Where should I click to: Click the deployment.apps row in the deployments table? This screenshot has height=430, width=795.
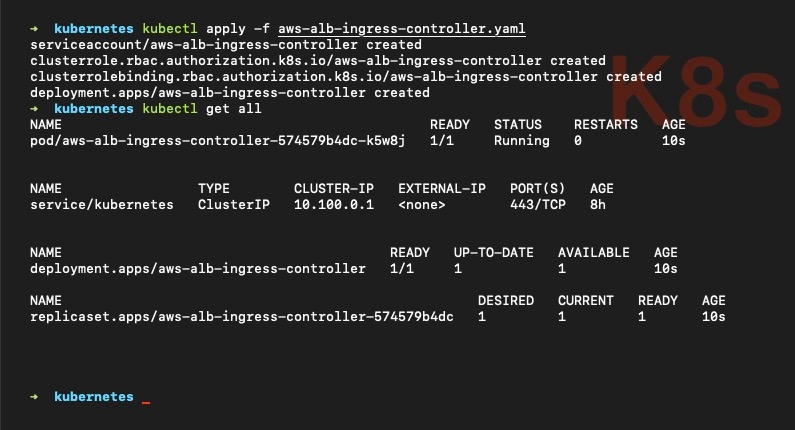198,269
